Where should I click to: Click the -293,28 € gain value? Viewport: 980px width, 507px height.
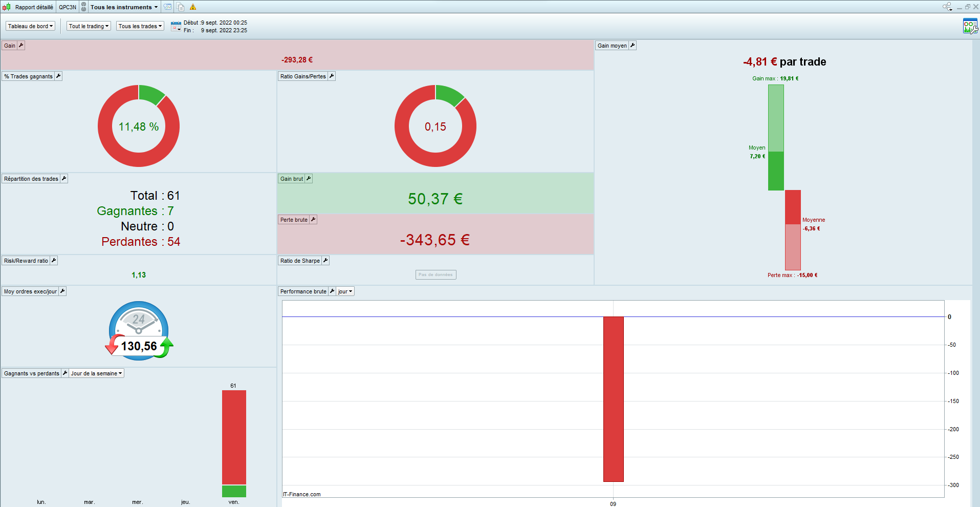click(297, 60)
